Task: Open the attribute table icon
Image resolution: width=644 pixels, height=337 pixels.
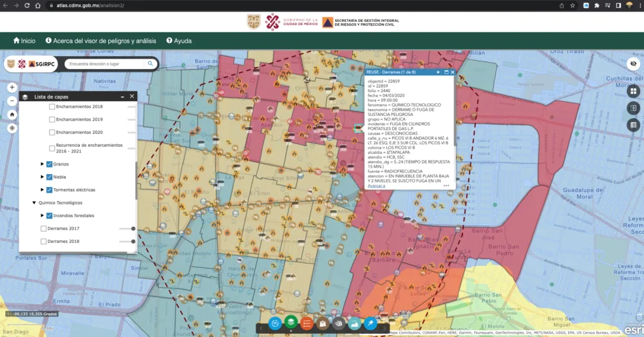Action: tap(633, 125)
